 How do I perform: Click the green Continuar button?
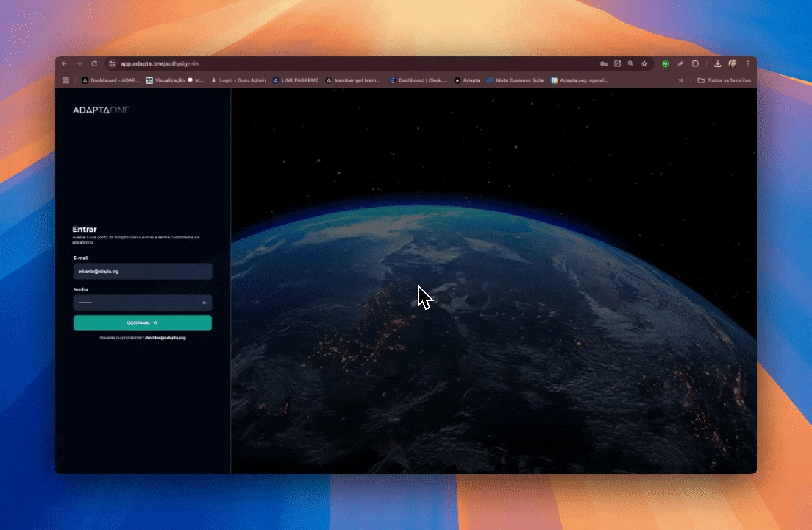[x=142, y=322]
